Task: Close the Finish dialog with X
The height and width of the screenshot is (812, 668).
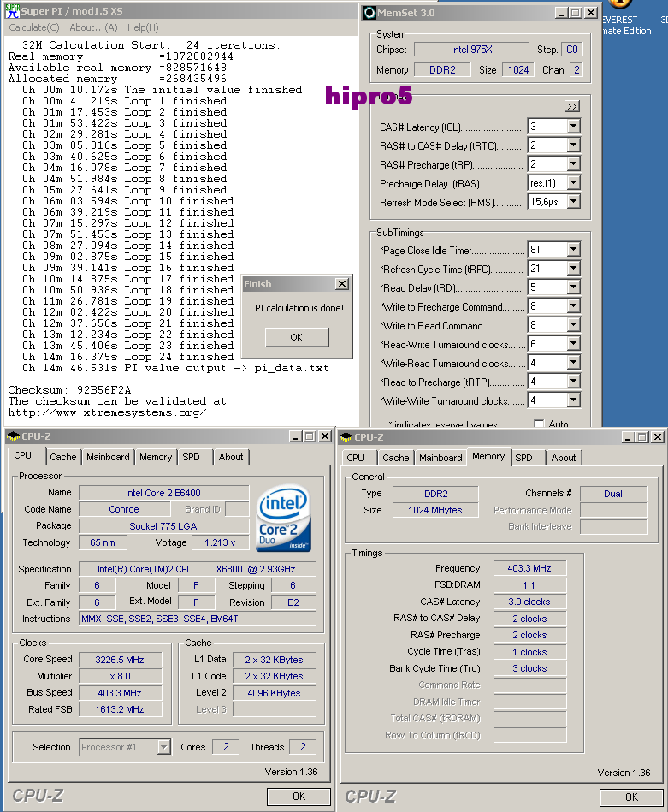Action: pyautogui.click(x=342, y=284)
